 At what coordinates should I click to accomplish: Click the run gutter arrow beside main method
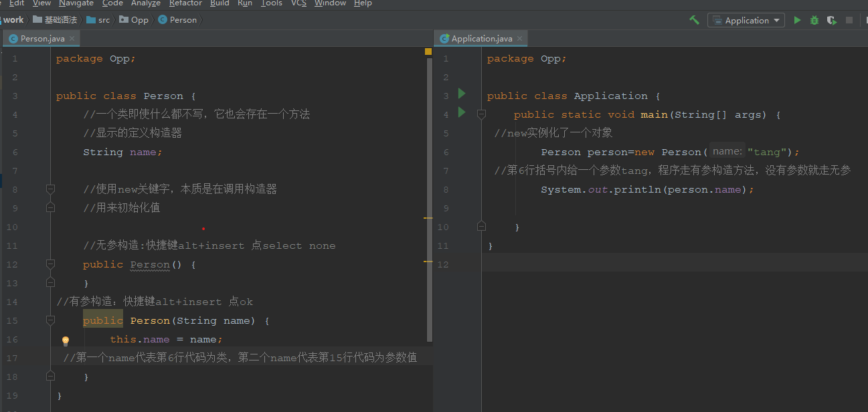(461, 112)
